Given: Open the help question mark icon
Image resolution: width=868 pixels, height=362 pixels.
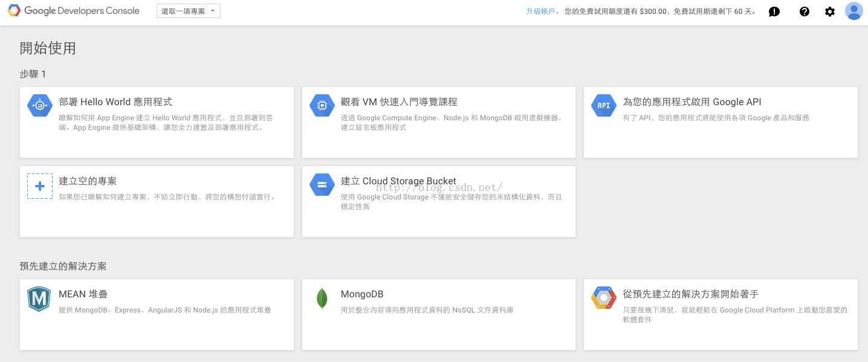Looking at the screenshot, I should 805,11.
